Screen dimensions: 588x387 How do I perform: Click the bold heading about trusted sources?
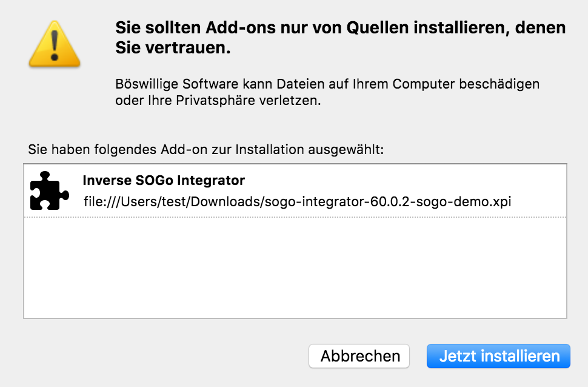coord(340,28)
